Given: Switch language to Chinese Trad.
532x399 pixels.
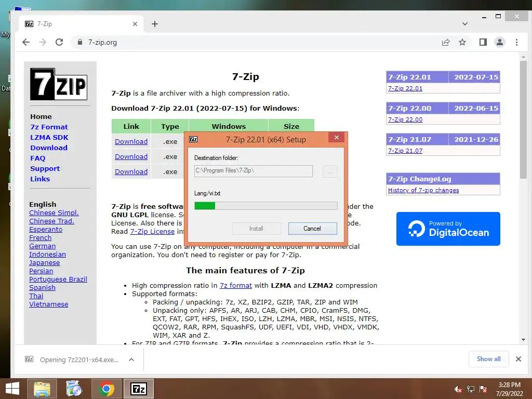Looking at the screenshot, I should pyautogui.click(x=51, y=221).
